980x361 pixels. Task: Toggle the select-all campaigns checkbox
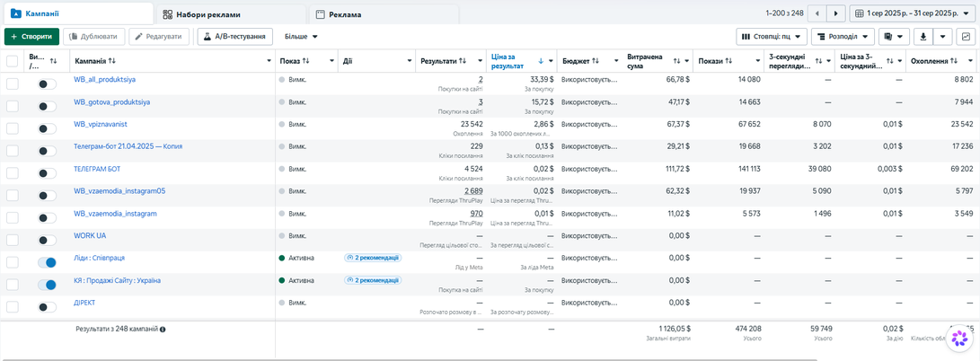tap(12, 60)
